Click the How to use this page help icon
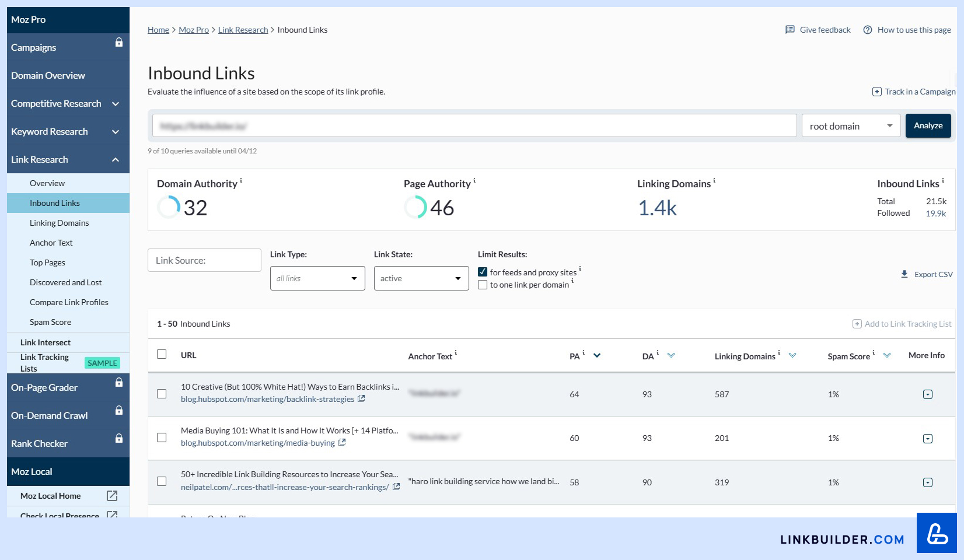 pyautogui.click(x=868, y=30)
